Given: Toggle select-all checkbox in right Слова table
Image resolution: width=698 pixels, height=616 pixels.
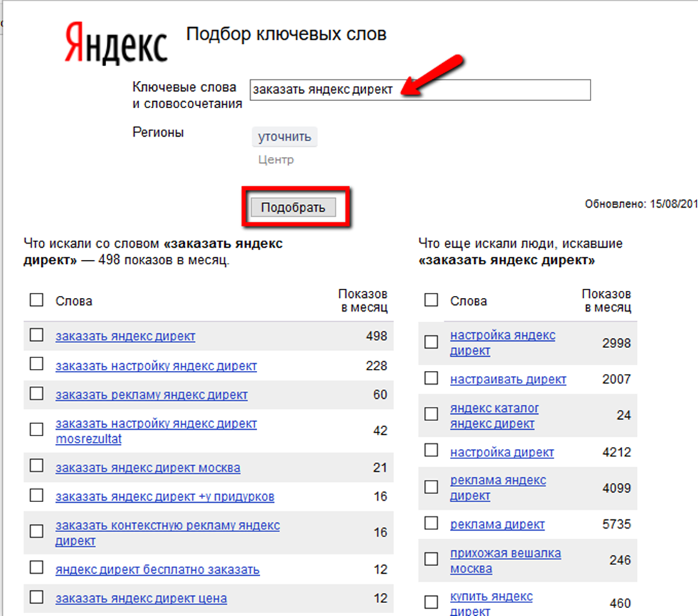Looking at the screenshot, I should pos(431,300).
